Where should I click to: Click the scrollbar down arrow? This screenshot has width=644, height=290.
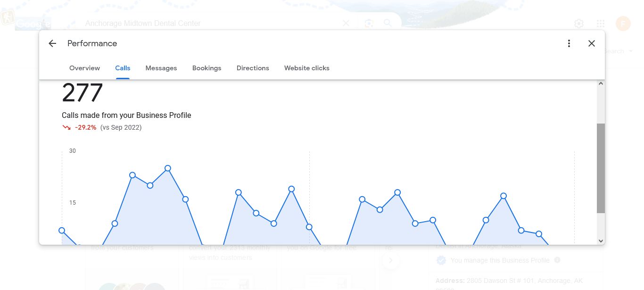(601, 240)
